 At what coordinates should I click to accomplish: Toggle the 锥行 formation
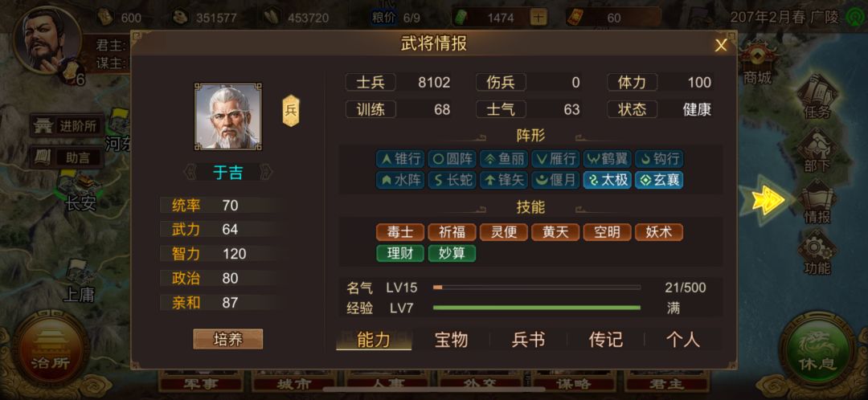400,159
